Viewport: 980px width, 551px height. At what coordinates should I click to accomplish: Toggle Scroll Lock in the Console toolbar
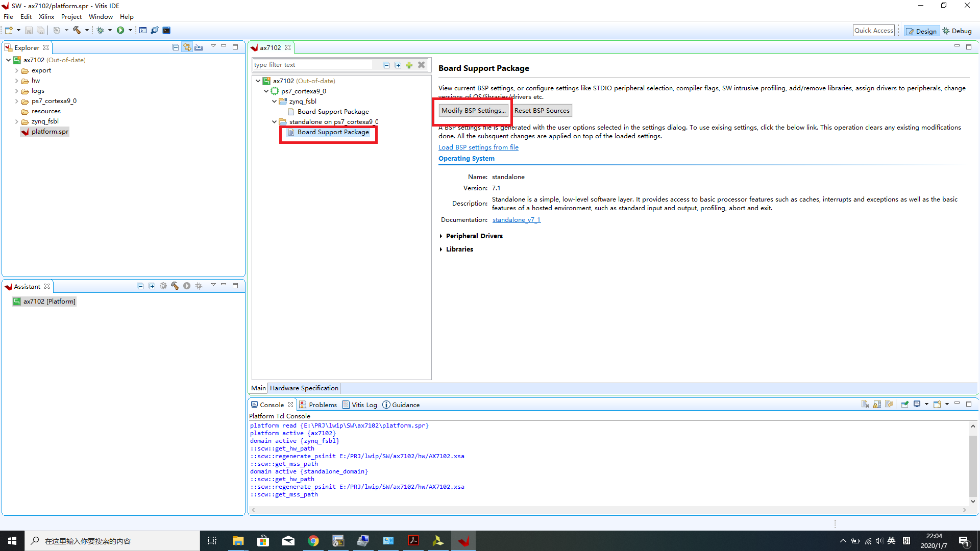(x=876, y=404)
